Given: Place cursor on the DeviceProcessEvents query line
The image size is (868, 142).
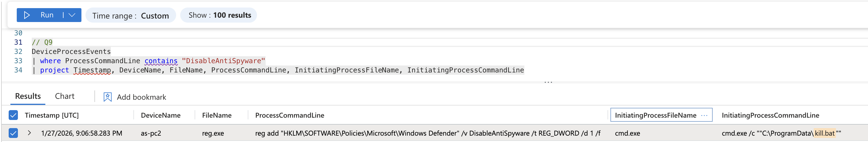Looking at the screenshot, I should coord(71,52).
